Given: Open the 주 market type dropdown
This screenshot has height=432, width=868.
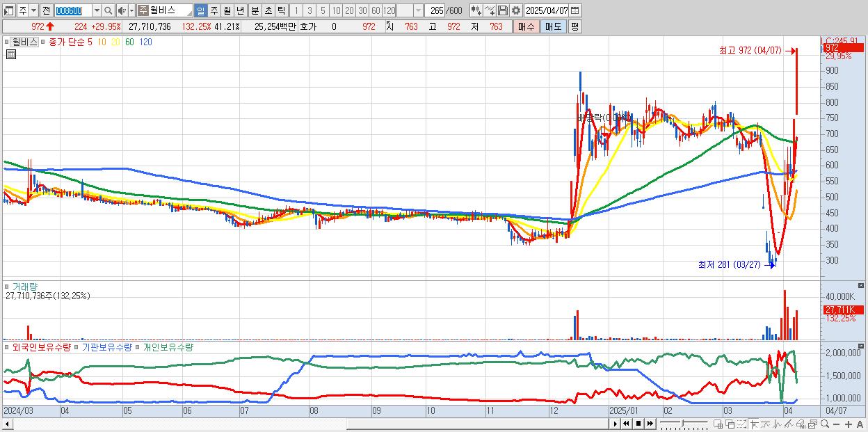Looking at the screenshot, I should pos(33,10).
